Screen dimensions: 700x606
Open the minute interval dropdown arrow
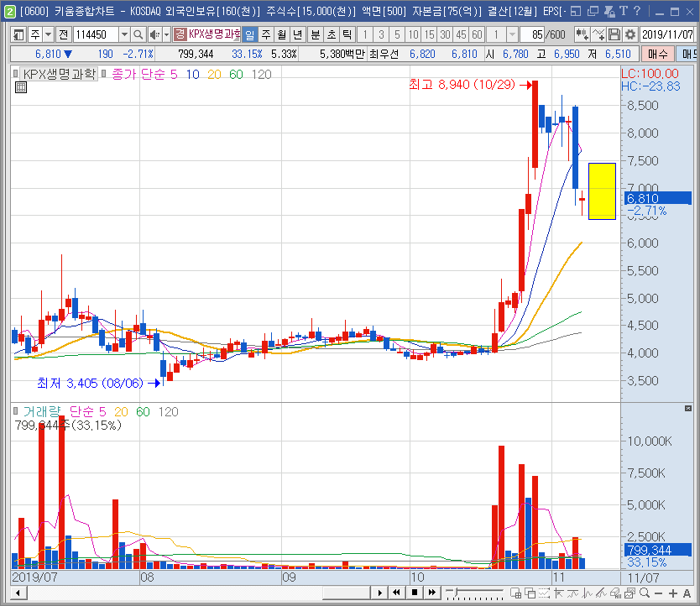513,34
